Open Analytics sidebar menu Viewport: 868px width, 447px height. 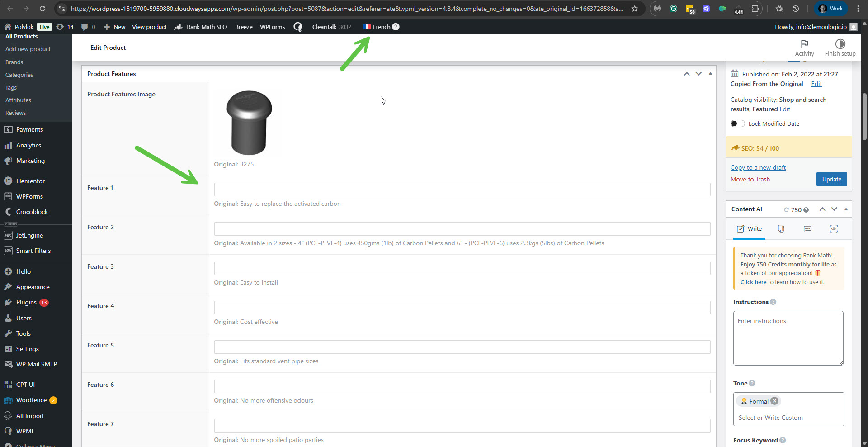click(28, 145)
